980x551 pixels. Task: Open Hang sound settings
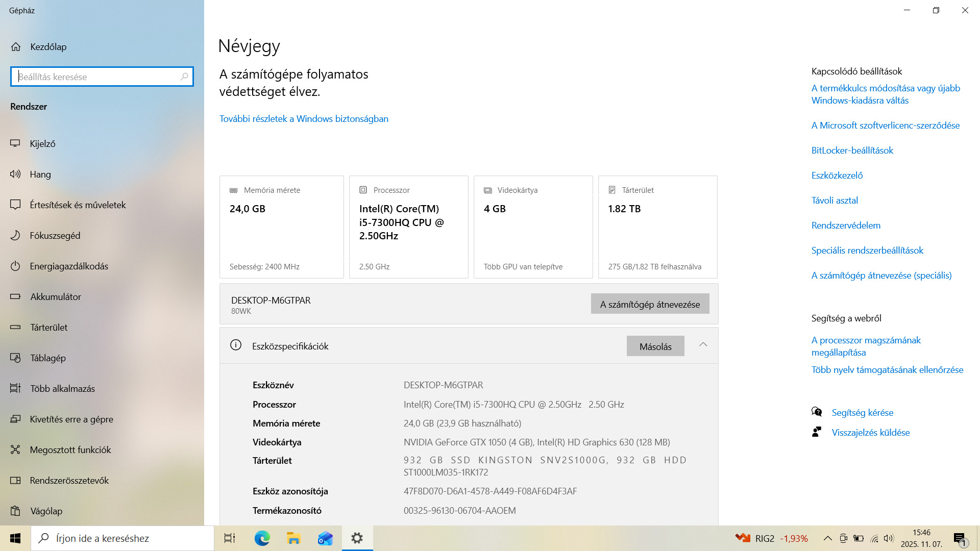tap(40, 174)
